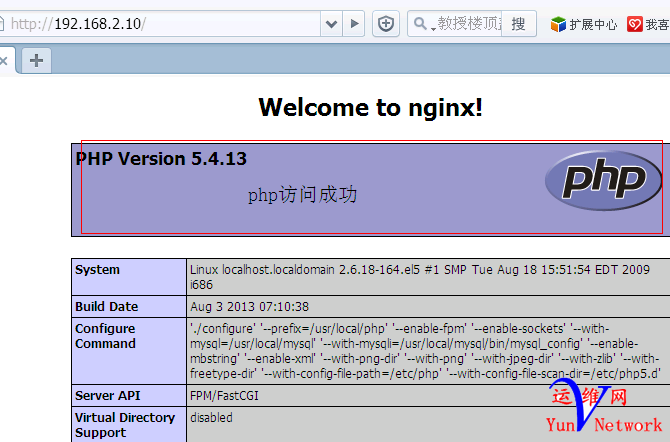Click the Virtual Directory Support label

click(x=125, y=425)
